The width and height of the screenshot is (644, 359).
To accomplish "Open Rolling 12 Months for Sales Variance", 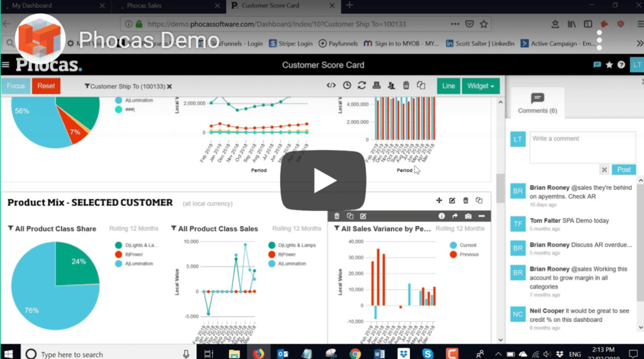I will point(460,229).
